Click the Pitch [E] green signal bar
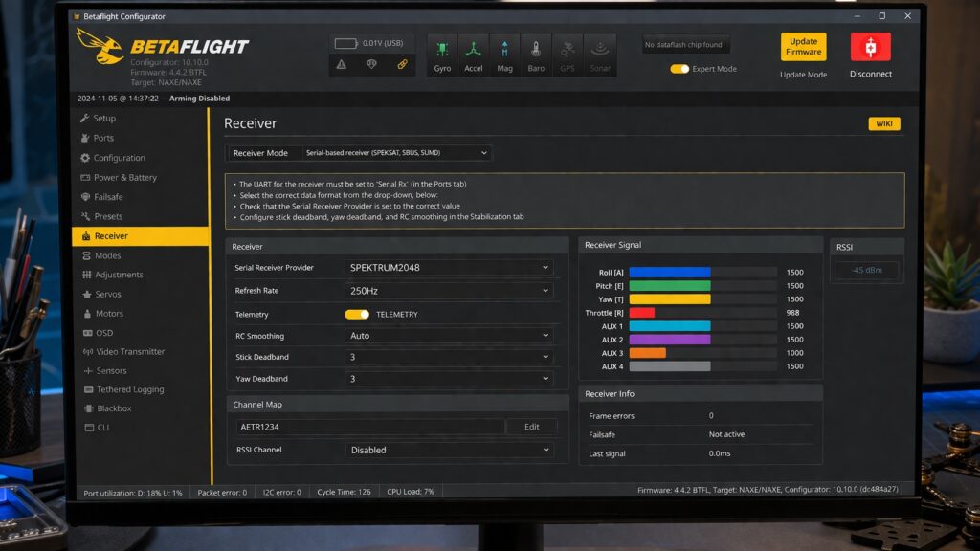This screenshot has width=980, height=551. [x=669, y=285]
